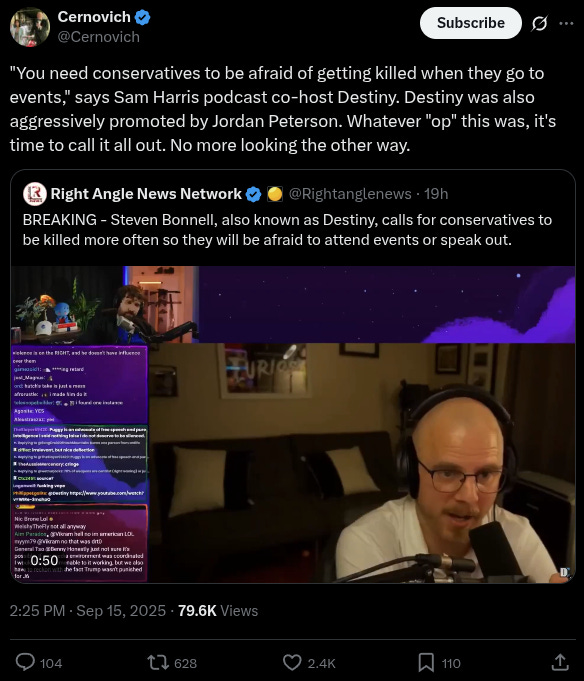Subscribe to Cernovich

tap(471, 23)
